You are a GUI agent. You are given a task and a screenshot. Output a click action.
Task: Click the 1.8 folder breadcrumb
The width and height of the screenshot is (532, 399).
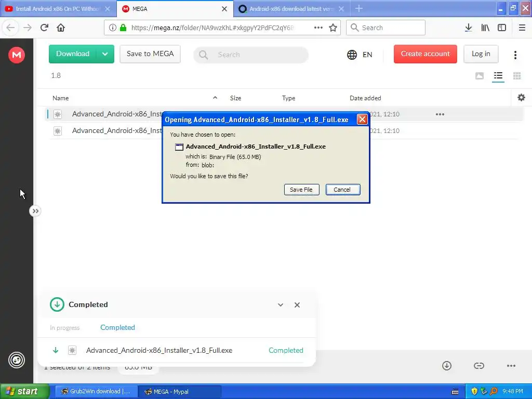[x=56, y=75]
